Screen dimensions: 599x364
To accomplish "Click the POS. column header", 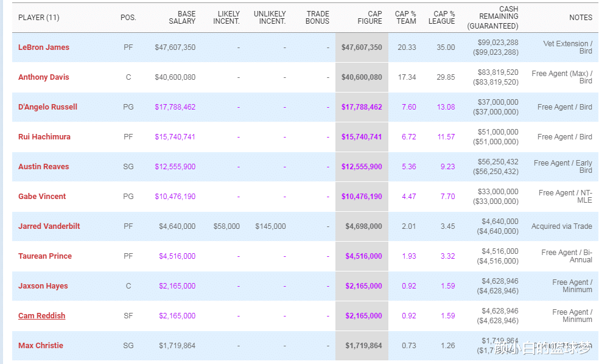I will [x=128, y=18].
